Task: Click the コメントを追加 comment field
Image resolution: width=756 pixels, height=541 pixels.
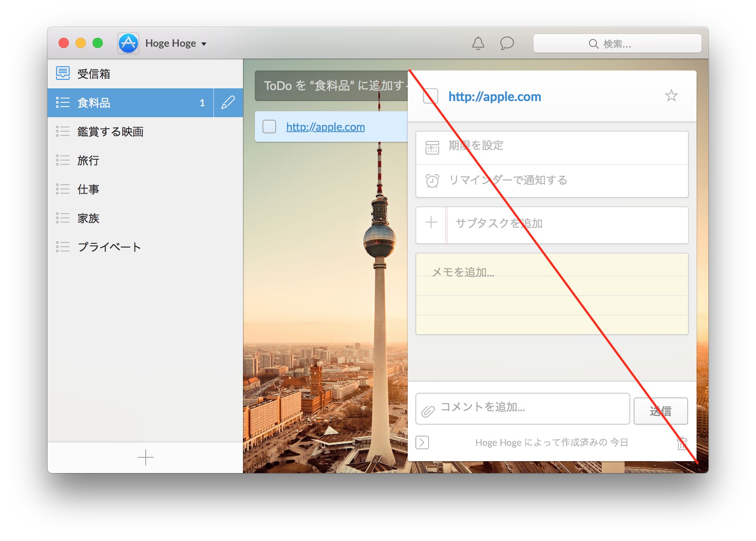Action: pos(522,409)
